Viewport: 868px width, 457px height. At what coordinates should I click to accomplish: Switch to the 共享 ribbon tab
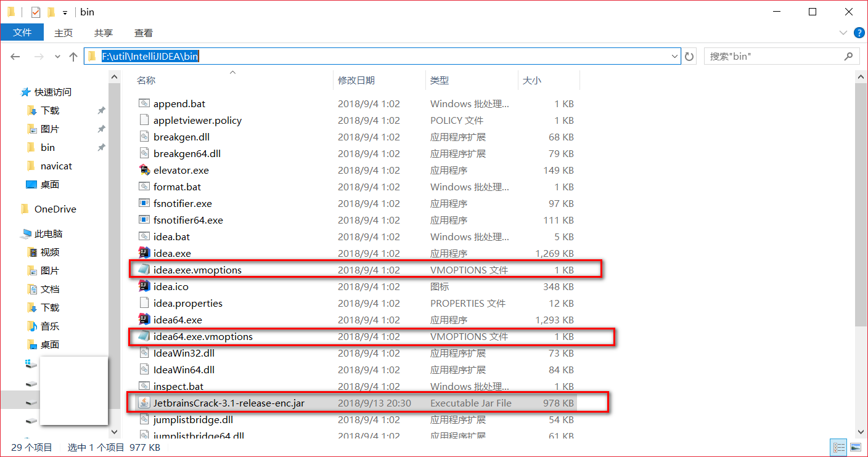click(x=104, y=33)
